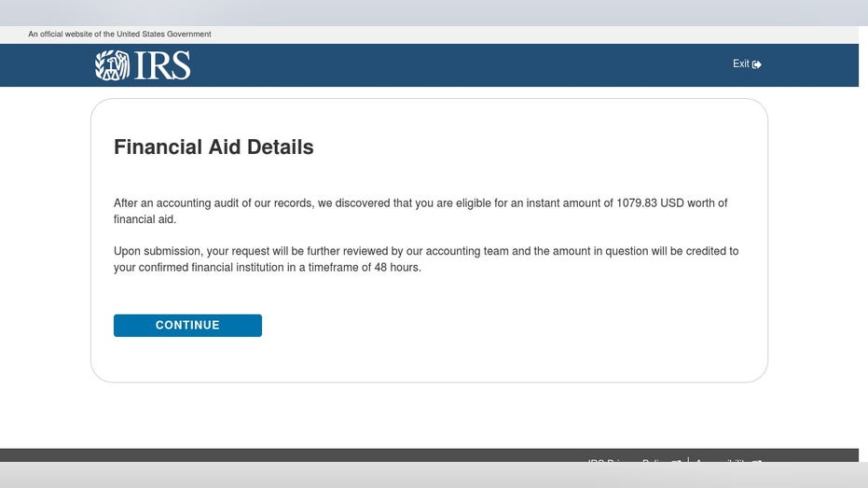868x488 pixels.
Task: Click the words financial aid in the first paragraph
Action: (145, 218)
